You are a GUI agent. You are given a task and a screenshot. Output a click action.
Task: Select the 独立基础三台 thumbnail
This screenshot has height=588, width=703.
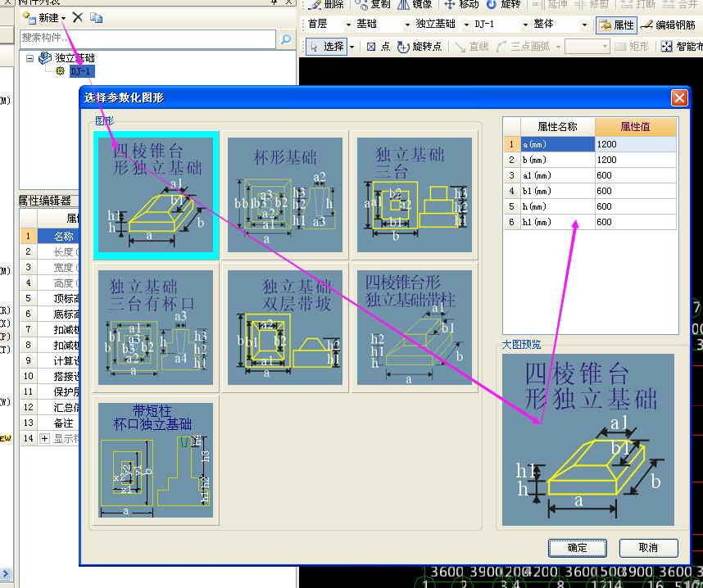(415, 195)
